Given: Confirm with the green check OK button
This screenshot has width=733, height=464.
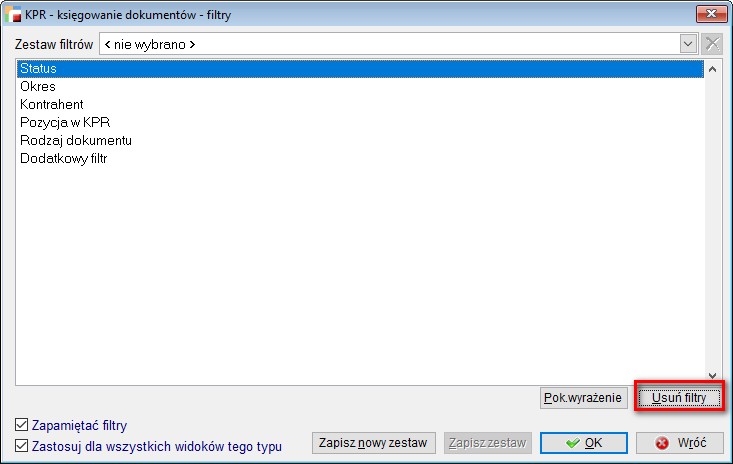Looking at the screenshot, I should click(583, 443).
